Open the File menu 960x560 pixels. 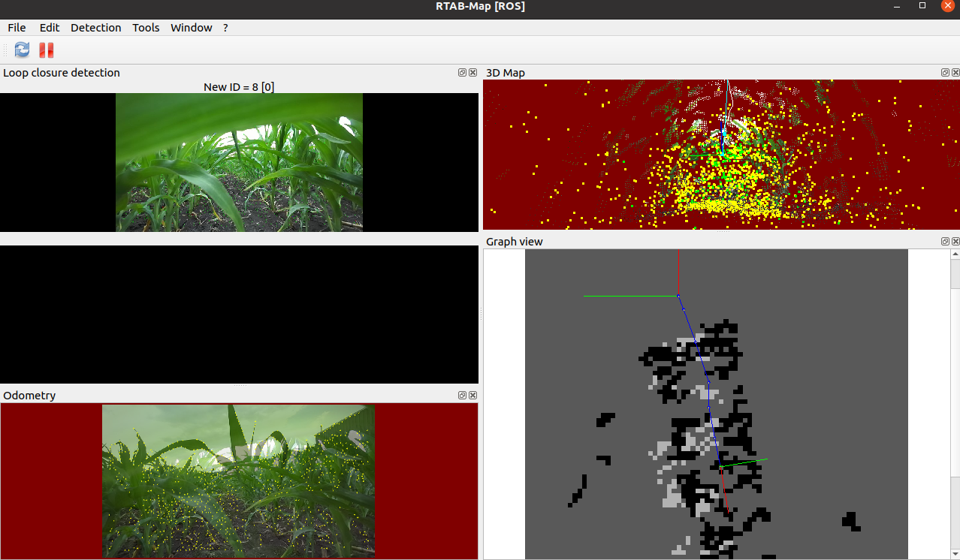coord(17,28)
